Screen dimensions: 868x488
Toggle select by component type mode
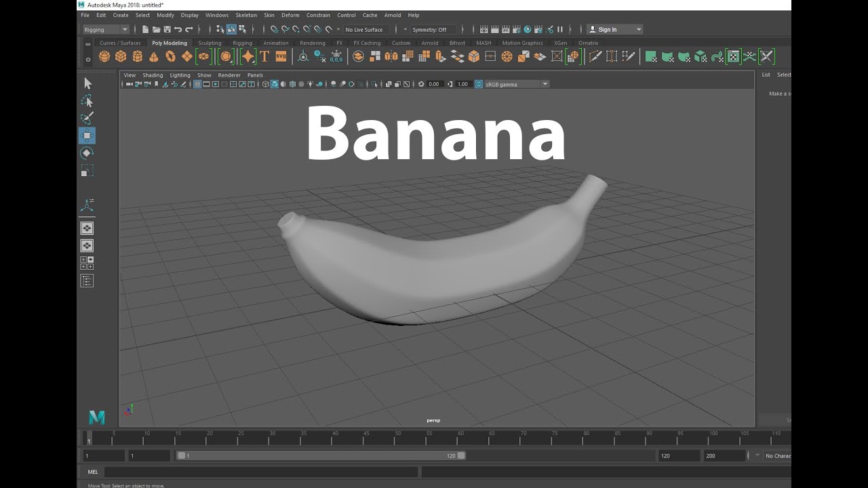[242, 29]
